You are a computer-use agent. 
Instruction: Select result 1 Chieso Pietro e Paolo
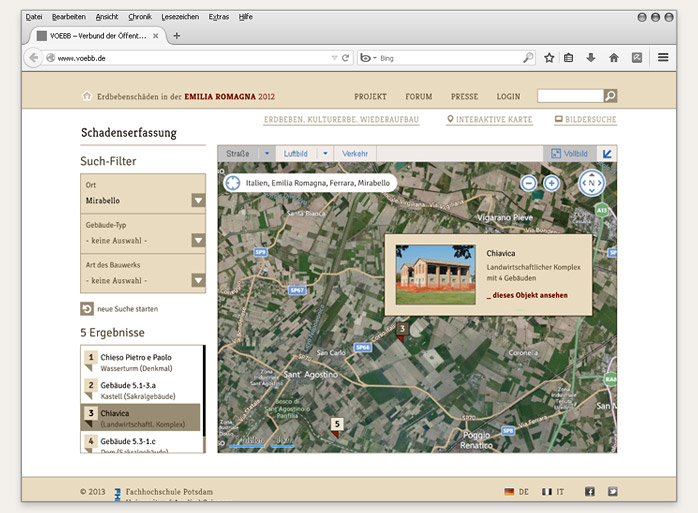[142, 360]
